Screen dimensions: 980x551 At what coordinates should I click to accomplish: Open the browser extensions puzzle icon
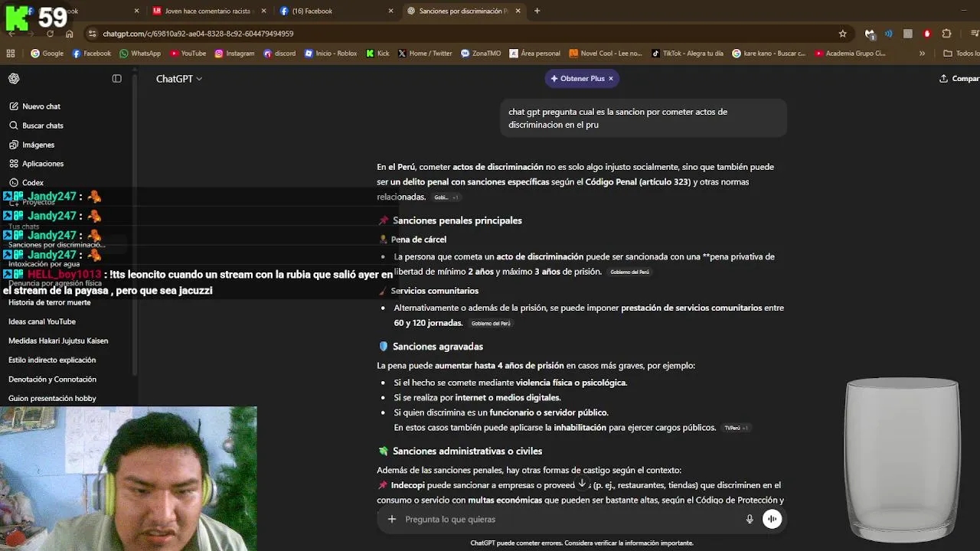click(x=946, y=34)
